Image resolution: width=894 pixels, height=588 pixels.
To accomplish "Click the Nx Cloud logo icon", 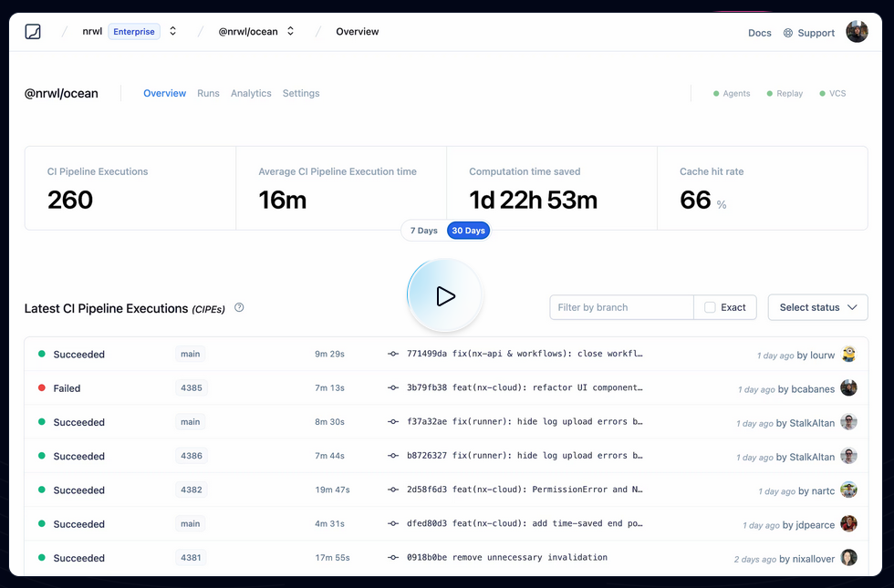I will pyautogui.click(x=33, y=31).
